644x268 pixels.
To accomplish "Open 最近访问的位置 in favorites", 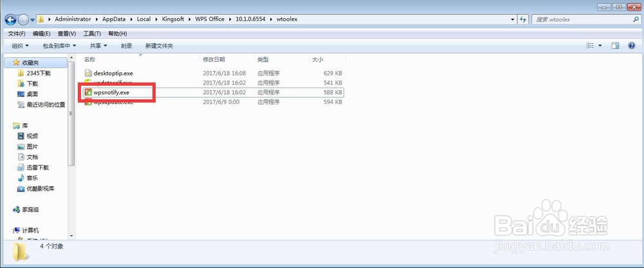I will pos(46,105).
